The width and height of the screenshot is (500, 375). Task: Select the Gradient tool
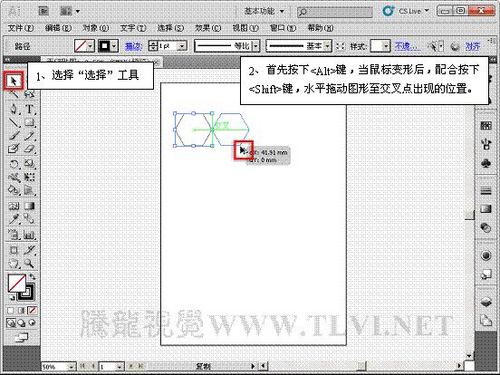(x=29, y=206)
